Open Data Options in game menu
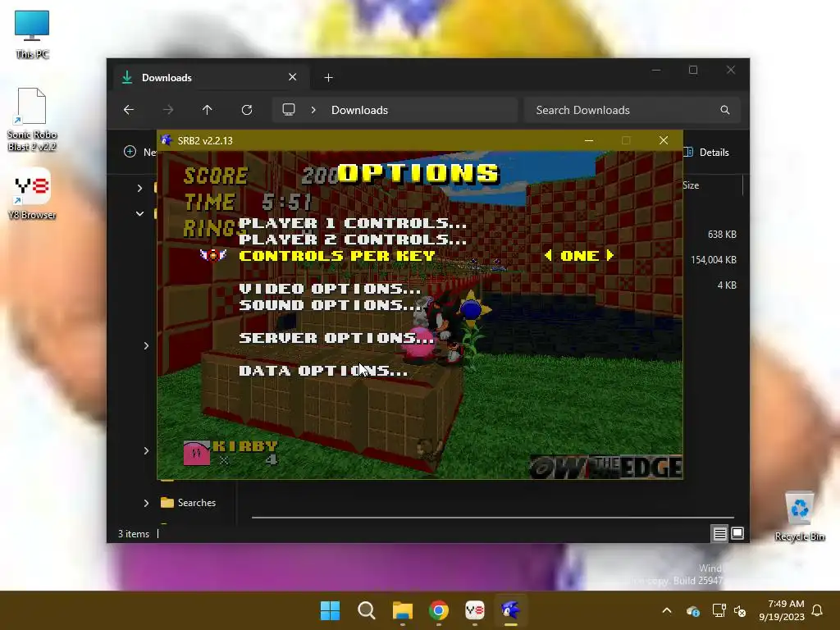This screenshot has height=630, width=840. (x=323, y=370)
